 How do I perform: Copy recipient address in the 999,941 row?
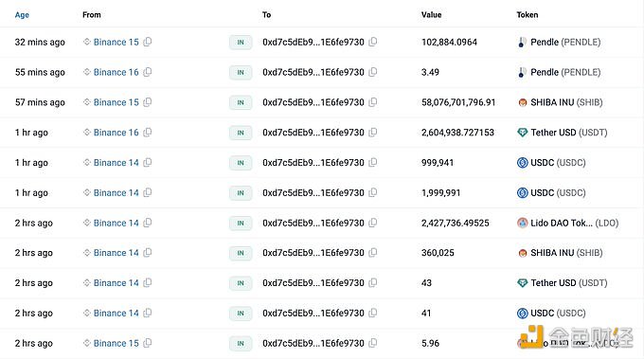(373, 162)
